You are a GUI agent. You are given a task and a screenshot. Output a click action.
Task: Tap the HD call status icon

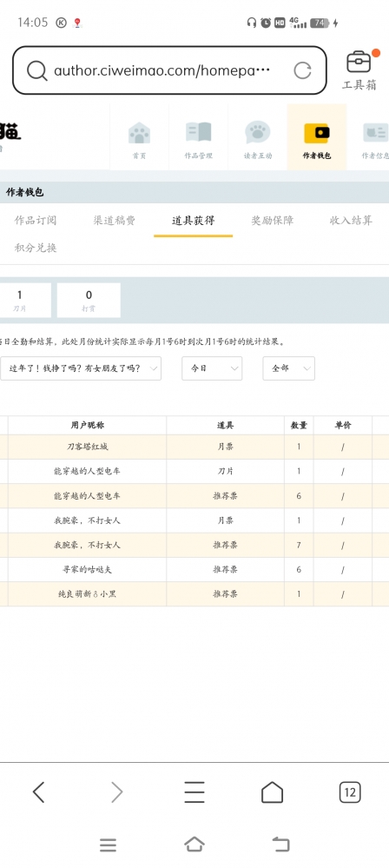(280, 23)
